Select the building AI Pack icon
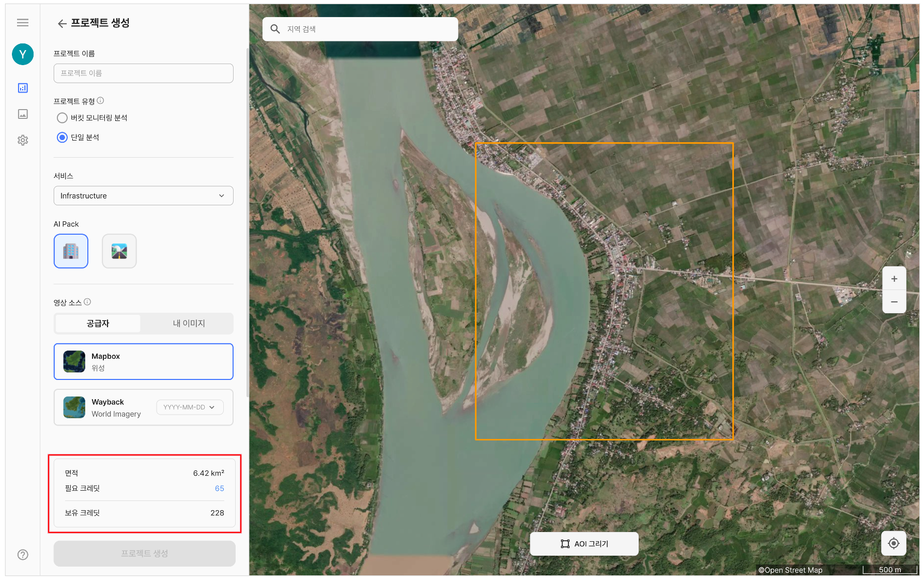This screenshot has width=924, height=579. coord(71,251)
